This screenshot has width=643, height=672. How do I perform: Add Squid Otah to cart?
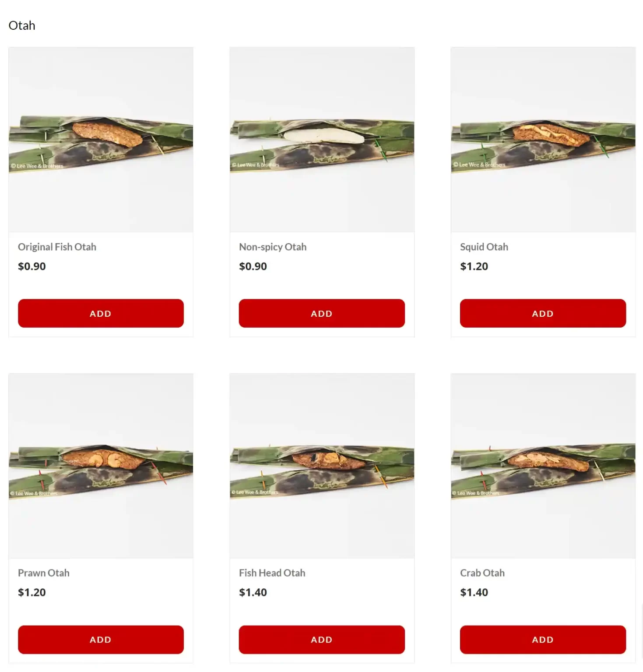(x=543, y=313)
